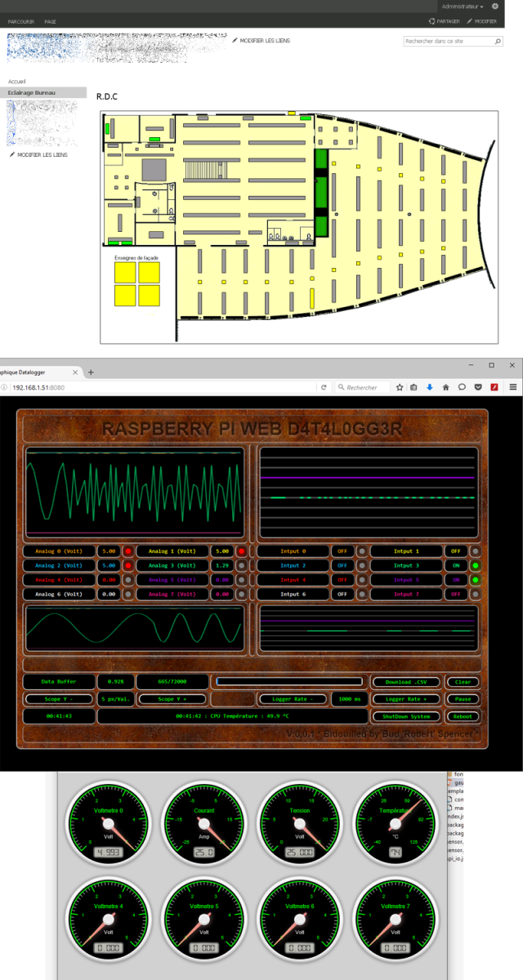
Task: Click the Download .CSV button
Action: (x=405, y=682)
